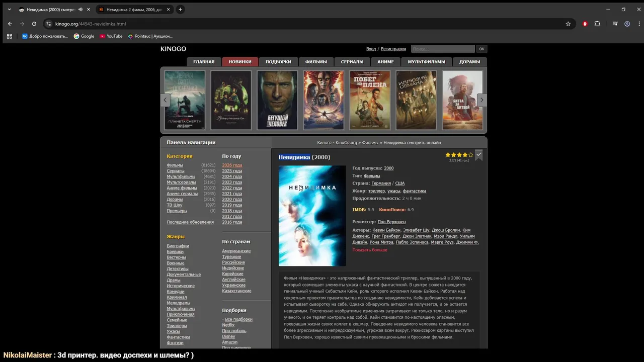Viewport: 644px width, 362px height.
Task: Open a new tab with plus button
Action: (180, 10)
